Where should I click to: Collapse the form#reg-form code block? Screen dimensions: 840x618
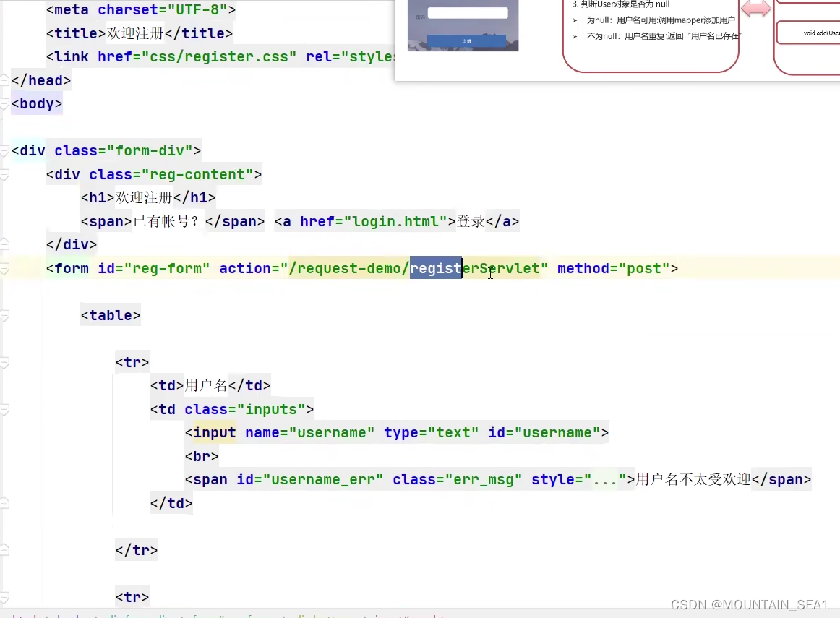5,268
